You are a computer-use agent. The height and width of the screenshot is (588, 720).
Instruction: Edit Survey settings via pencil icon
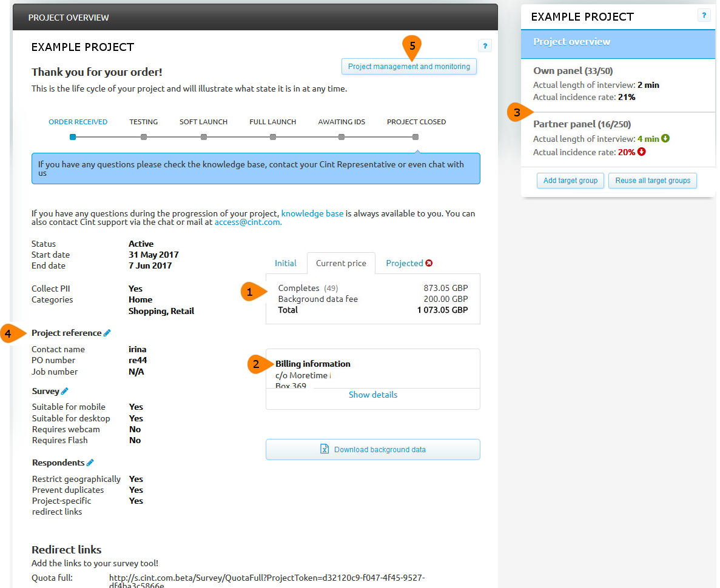(x=65, y=391)
